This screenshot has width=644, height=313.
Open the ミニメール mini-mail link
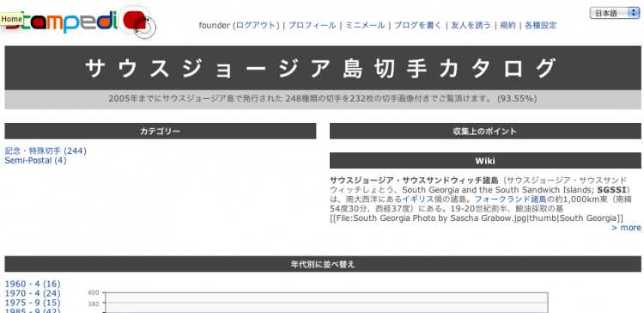pyautogui.click(x=365, y=25)
